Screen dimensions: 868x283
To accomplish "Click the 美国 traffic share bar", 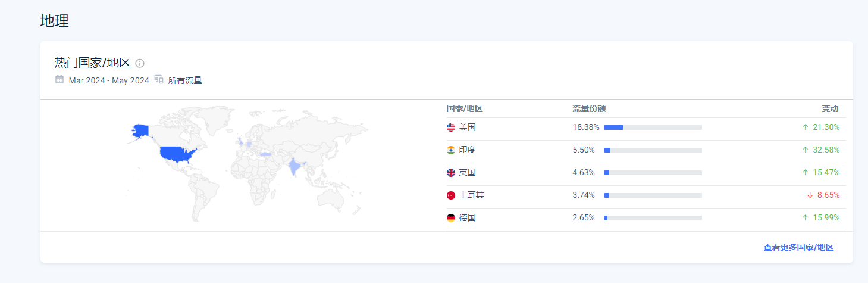I will (x=653, y=127).
